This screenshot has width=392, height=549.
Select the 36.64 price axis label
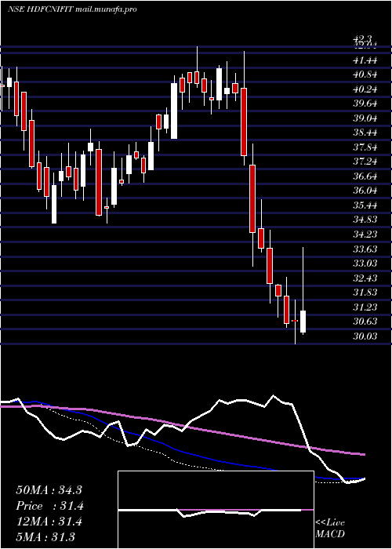pos(365,176)
